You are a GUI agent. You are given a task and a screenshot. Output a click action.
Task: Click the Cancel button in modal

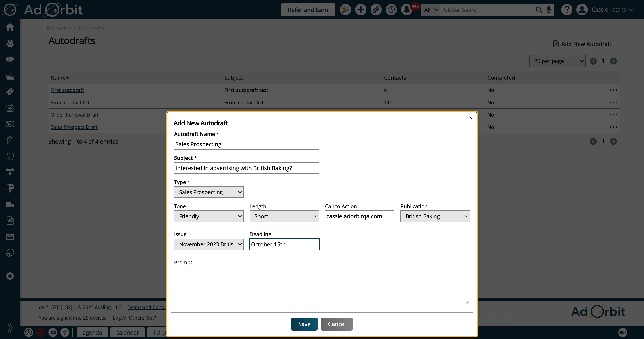point(337,324)
